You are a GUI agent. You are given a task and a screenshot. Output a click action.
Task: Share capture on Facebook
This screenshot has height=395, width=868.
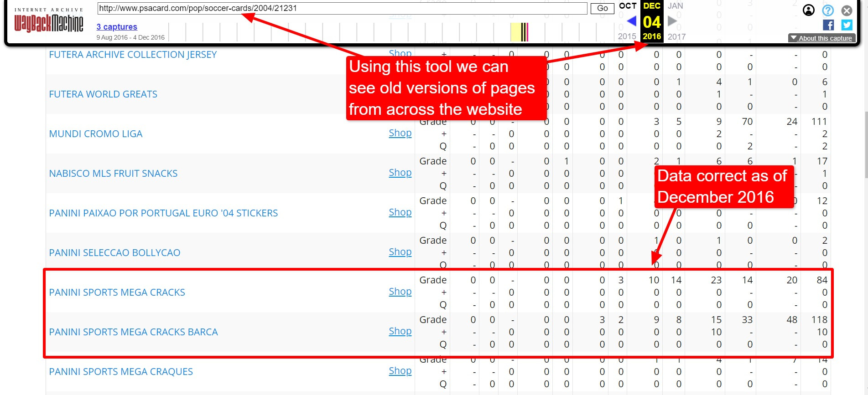click(x=829, y=25)
